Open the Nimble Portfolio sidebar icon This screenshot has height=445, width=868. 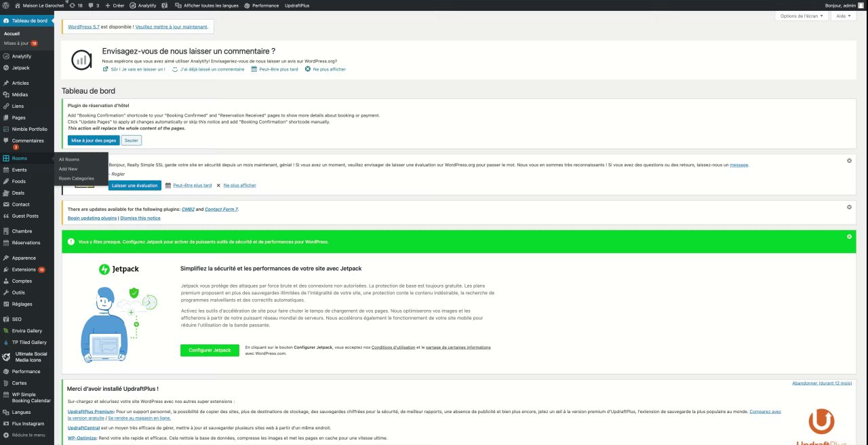[x=6, y=129]
